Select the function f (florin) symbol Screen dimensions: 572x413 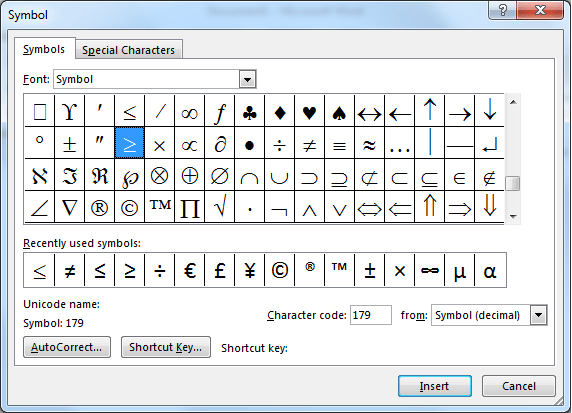tap(220, 111)
